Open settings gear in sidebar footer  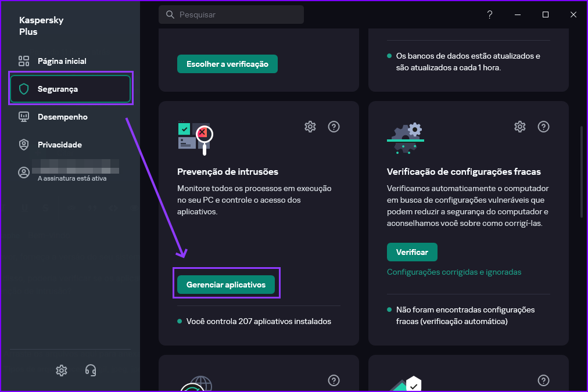tap(62, 371)
